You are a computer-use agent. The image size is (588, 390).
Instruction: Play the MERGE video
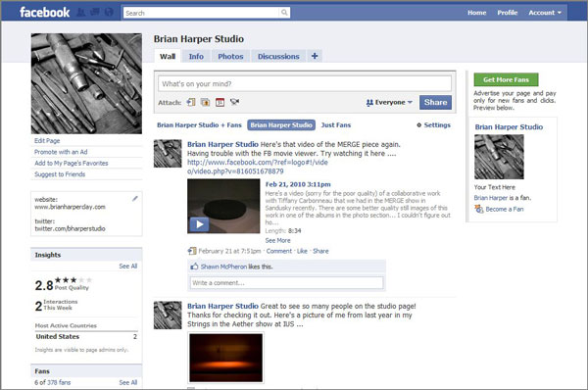pos(199,224)
